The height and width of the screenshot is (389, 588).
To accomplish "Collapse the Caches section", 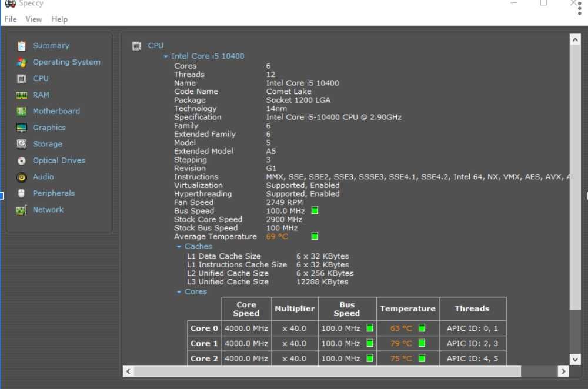I will pos(179,247).
